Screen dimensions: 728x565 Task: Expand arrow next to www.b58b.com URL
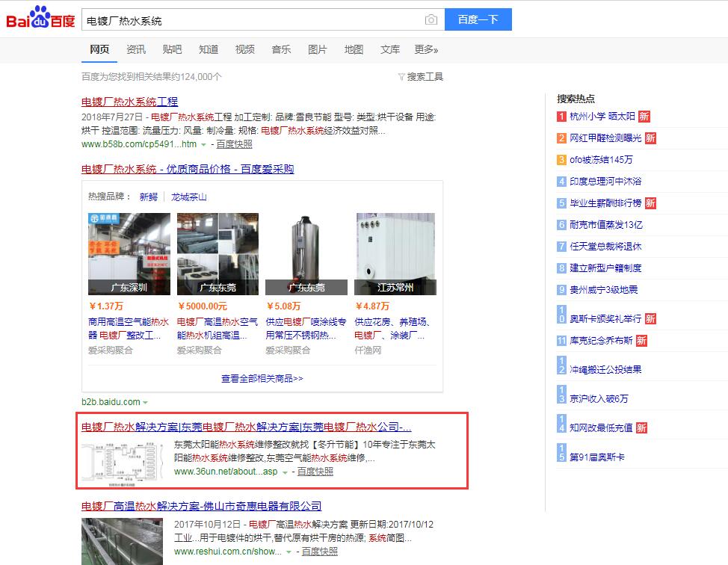click(x=203, y=144)
